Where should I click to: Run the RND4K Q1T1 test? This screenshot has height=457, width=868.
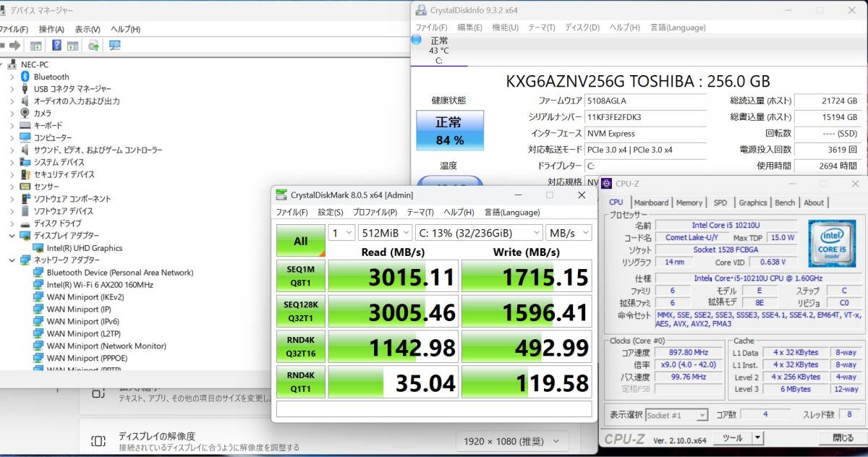[x=301, y=381]
